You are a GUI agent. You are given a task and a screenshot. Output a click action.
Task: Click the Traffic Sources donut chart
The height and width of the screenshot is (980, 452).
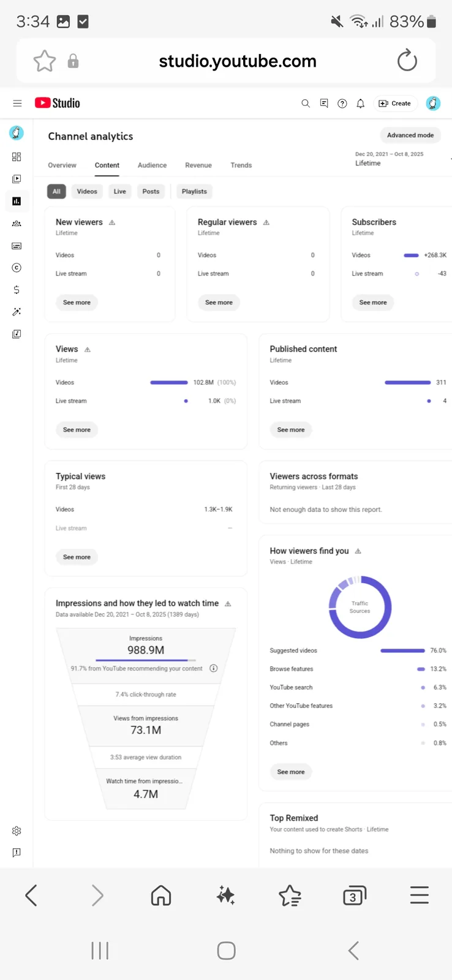pyautogui.click(x=360, y=607)
